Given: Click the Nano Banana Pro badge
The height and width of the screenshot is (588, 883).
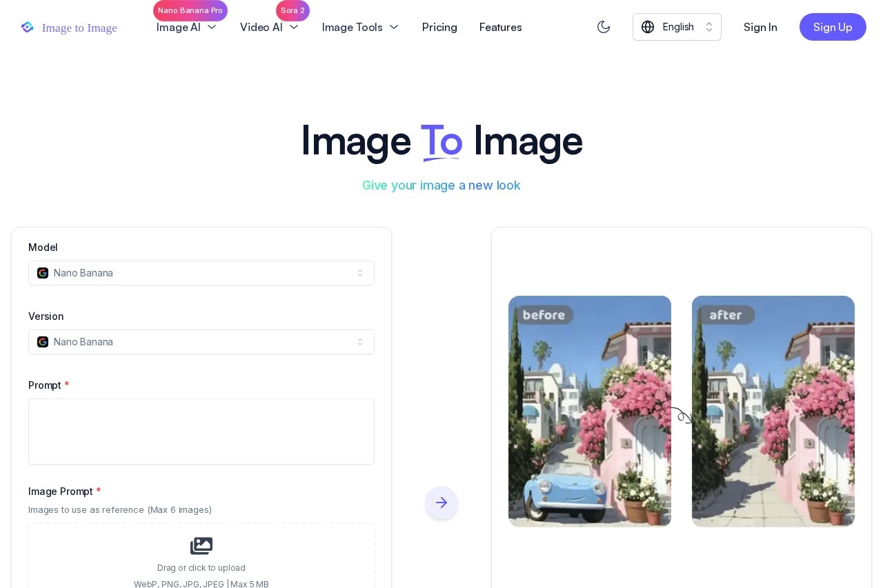Looking at the screenshot, I should pos(190,10).
